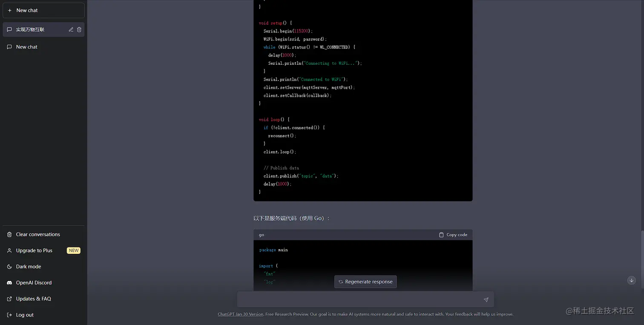The image size is (644, 325).
Task: Click the trash icon beside Clear conversations
Action: click(9, 234)
